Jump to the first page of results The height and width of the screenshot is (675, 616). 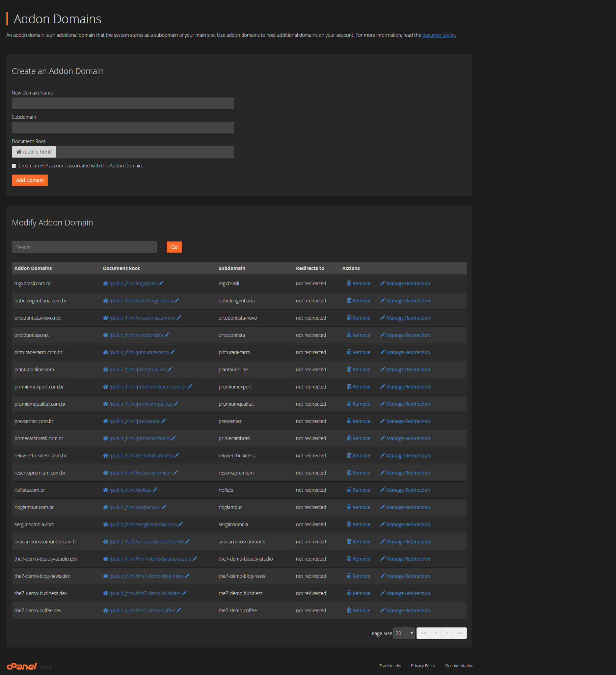423,633
